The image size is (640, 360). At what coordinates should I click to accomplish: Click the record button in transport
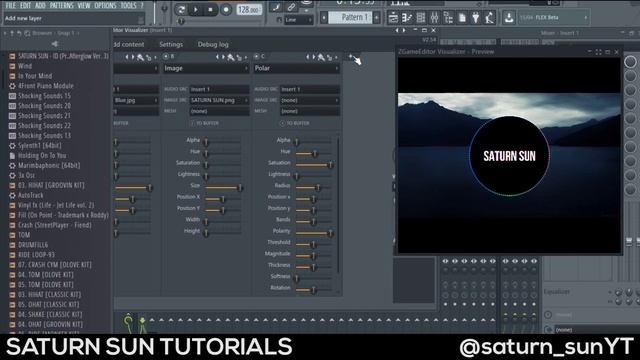[226, 9]
